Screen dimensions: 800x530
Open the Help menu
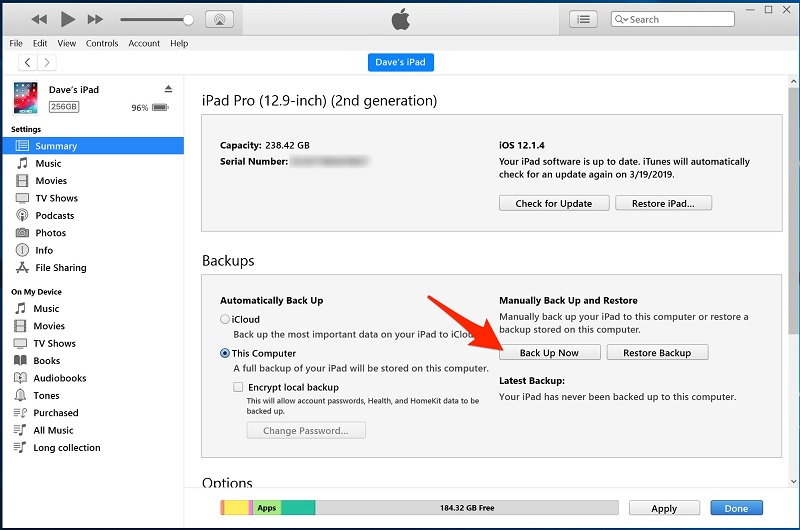[x=179, y=43]
